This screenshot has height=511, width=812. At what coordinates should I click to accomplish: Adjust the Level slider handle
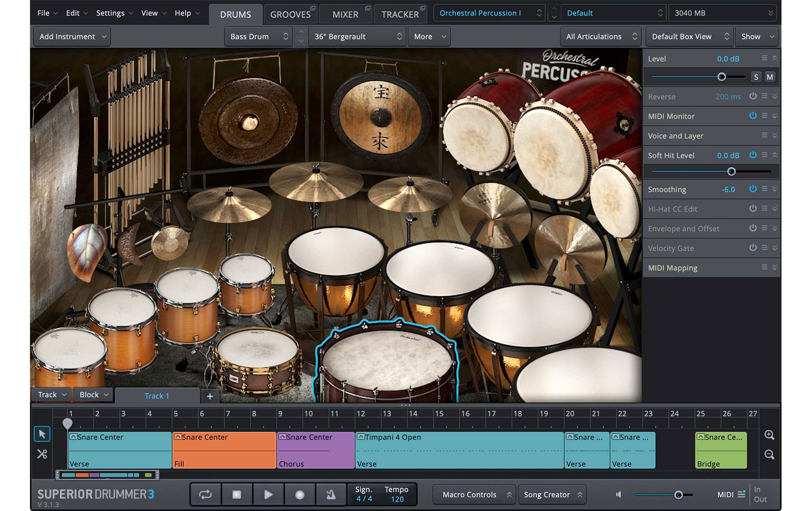[x=721, y=77]
